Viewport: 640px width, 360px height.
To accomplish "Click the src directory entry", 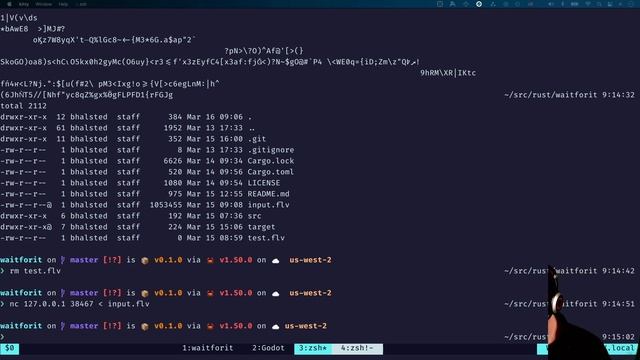I will coord(254,216).
